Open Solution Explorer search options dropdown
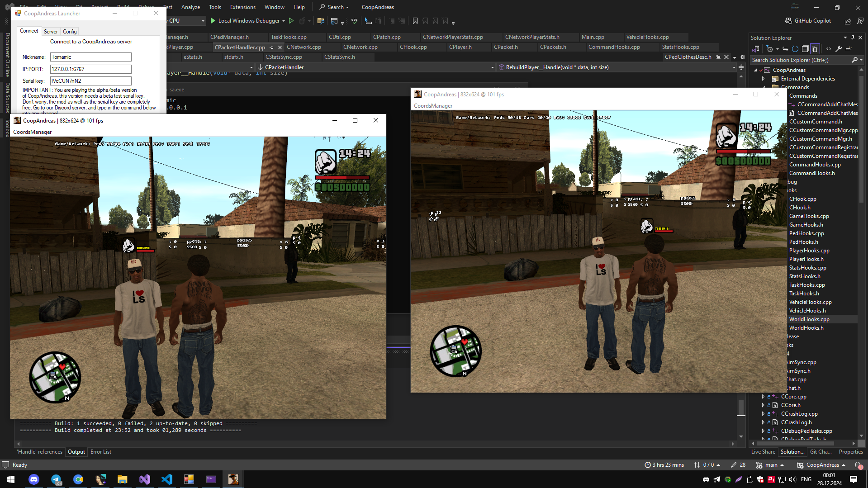868x488 pixels. point(861,60)
